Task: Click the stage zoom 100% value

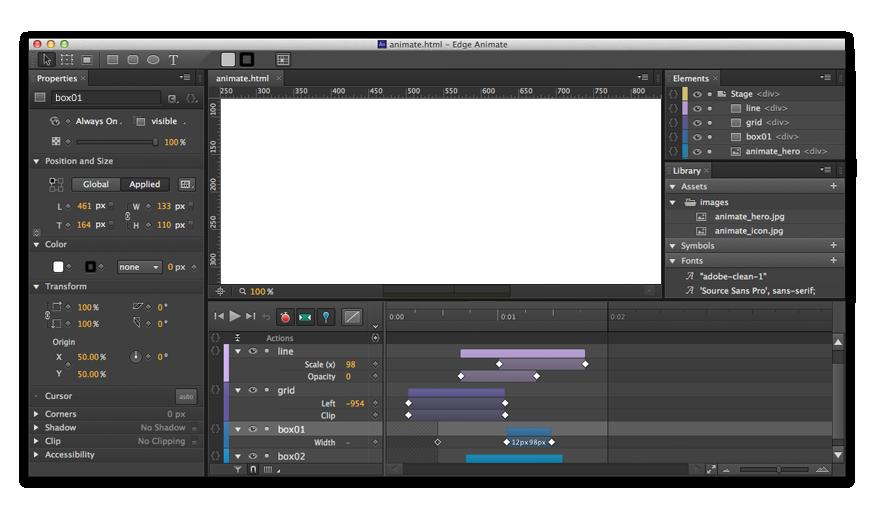Action: coord(261,292)
